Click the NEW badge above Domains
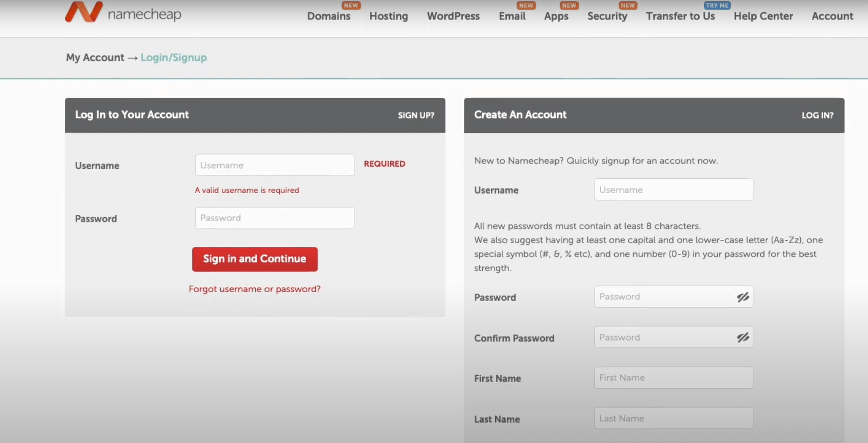 tap(351, 5)
